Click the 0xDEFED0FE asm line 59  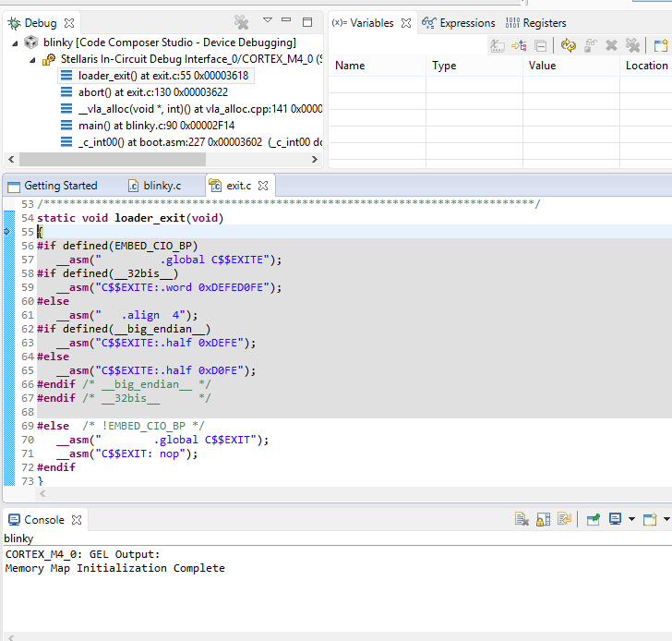(169, 287)
